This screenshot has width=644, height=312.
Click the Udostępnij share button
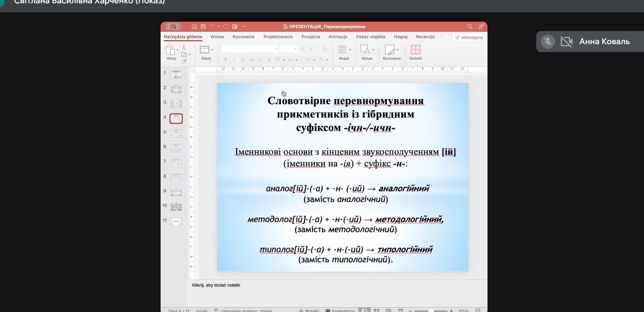pos(469,37)
